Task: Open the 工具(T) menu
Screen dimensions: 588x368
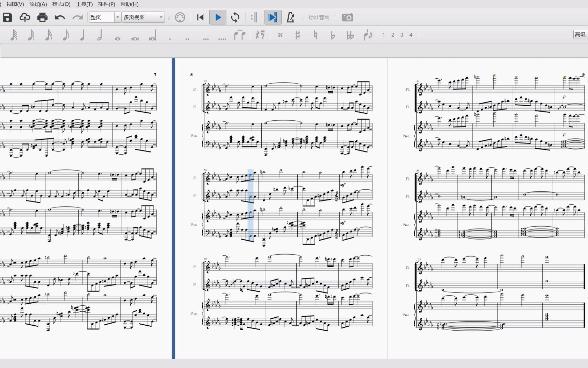Action: (x=84, y=4)
